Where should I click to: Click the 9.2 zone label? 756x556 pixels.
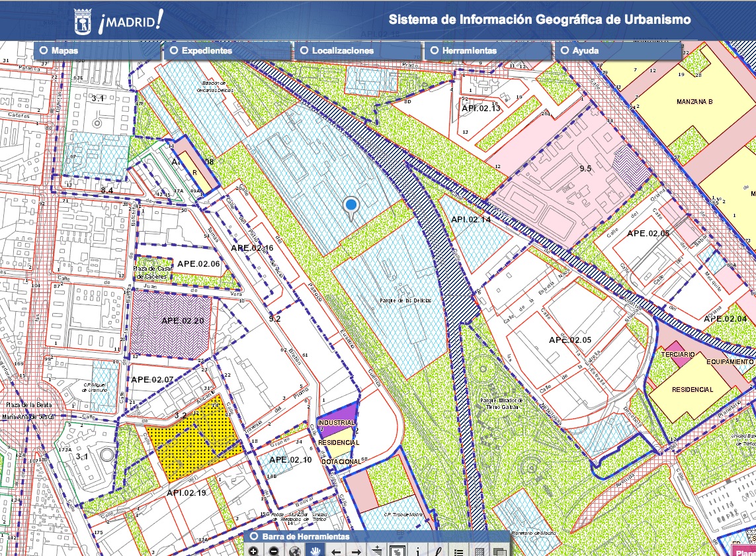[x=274, y=318]
